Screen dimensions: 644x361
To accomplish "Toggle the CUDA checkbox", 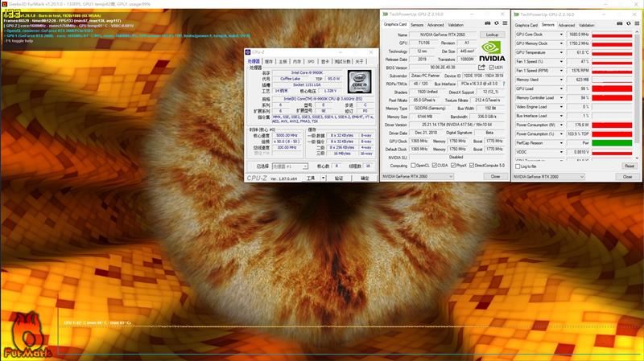I will [434, 166].
